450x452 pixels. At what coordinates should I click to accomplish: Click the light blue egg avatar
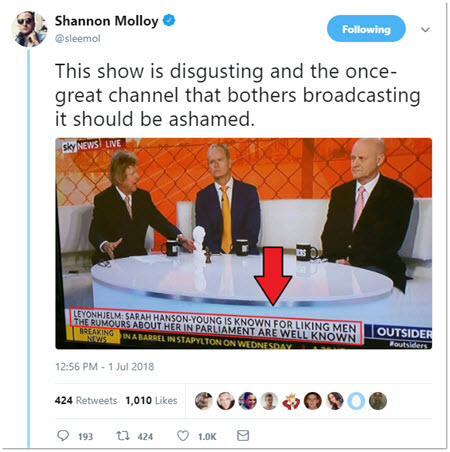point(356,401)
